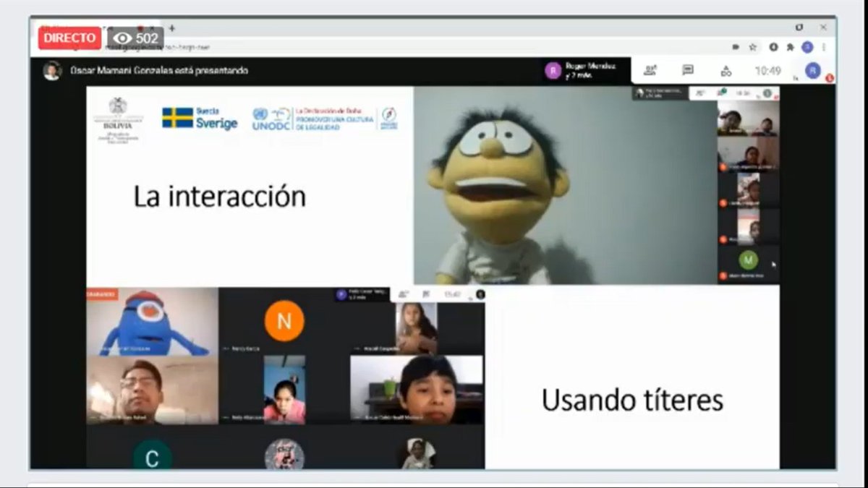Image resolution: width=868 pixels, height=488 pixels.
Task: Select the green M avatar side tile
Action: click(x=749, y=264)
